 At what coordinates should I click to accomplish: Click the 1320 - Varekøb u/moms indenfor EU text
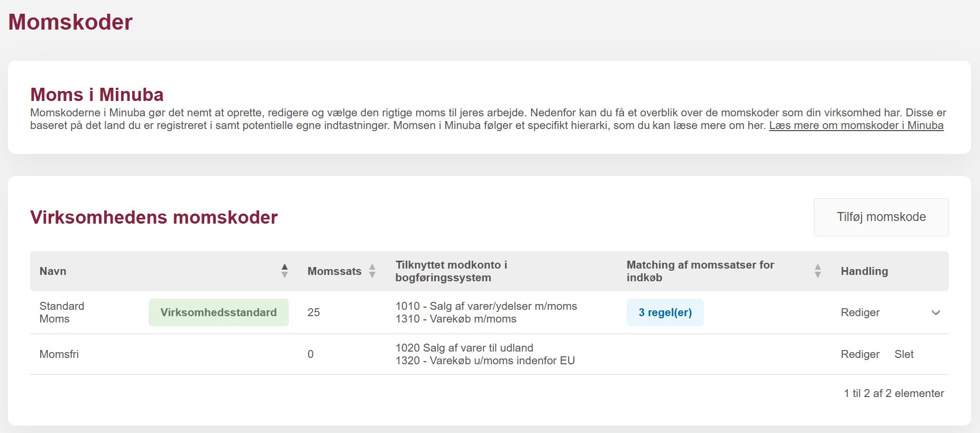485,361
